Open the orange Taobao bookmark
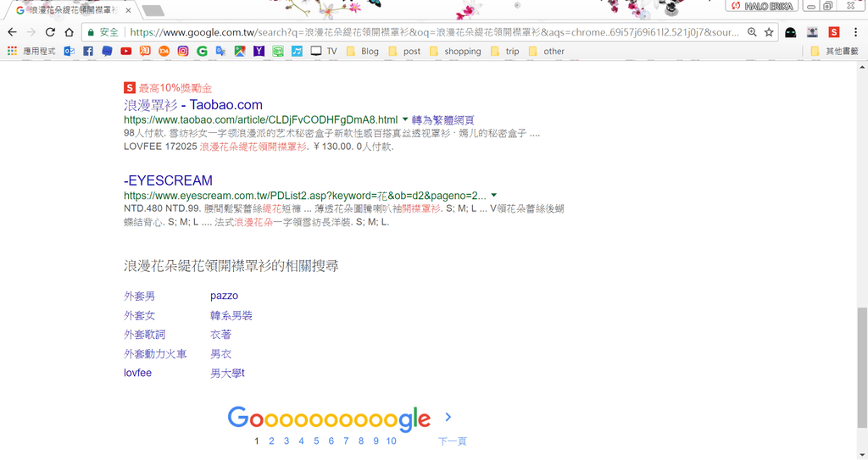Viewport: 868px width, 460px height. point(145,51)
